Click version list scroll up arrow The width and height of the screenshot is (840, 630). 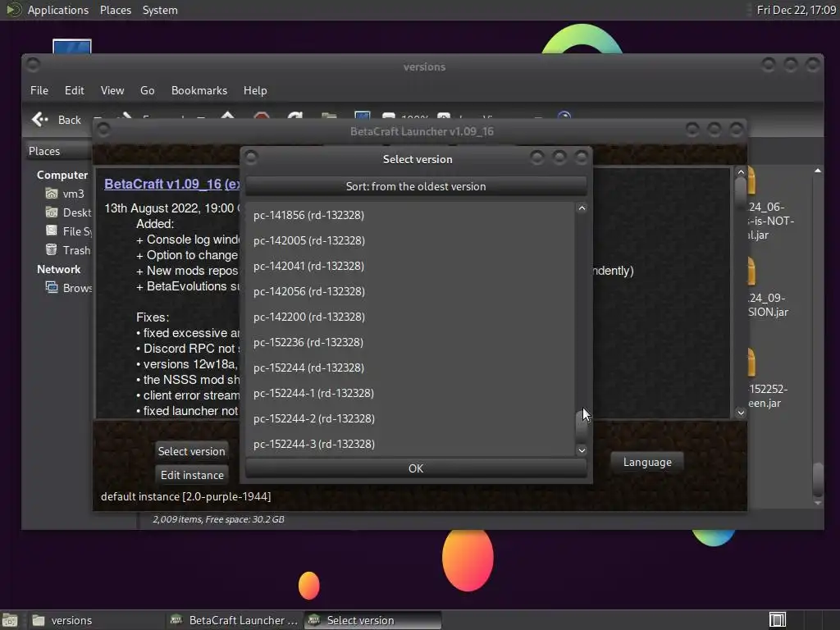(582, 208)
